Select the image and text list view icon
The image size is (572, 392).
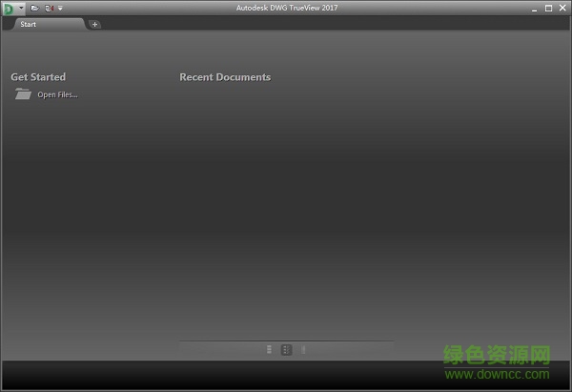pyautogui.click(x=286, y=350)
